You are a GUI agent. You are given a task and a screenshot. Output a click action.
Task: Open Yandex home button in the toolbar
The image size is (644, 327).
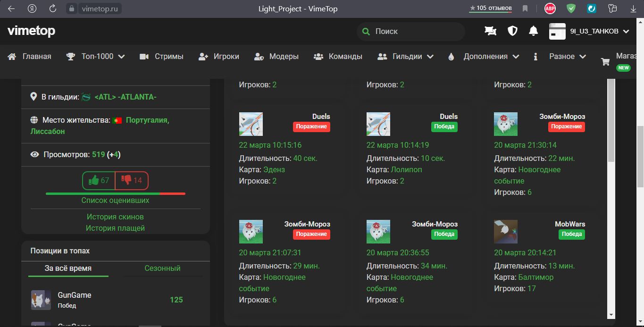point(32,8)
